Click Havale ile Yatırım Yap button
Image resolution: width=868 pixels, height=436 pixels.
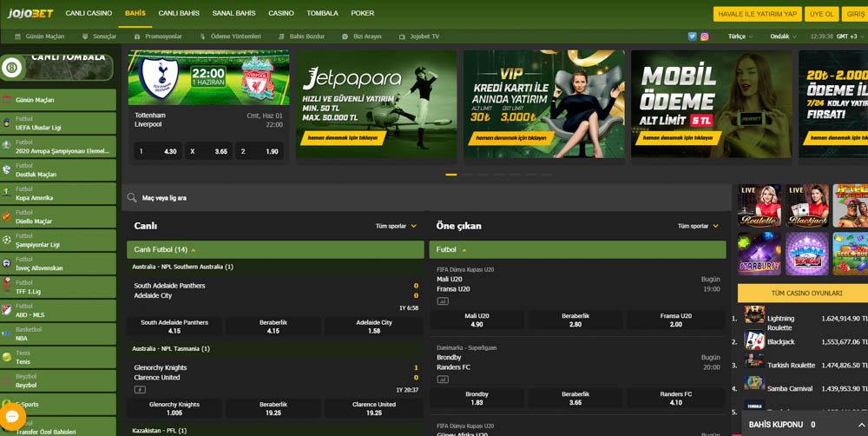[x=757, y=15]
